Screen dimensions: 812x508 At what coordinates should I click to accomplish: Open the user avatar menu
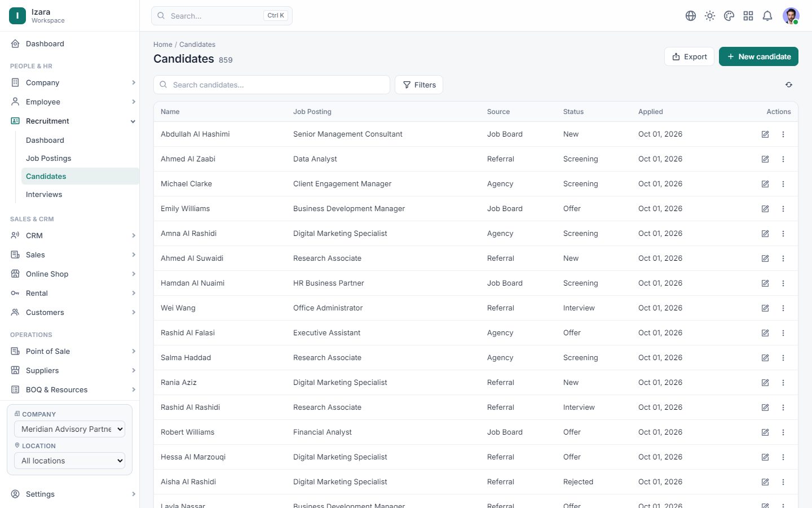click(x=791, y=16)
